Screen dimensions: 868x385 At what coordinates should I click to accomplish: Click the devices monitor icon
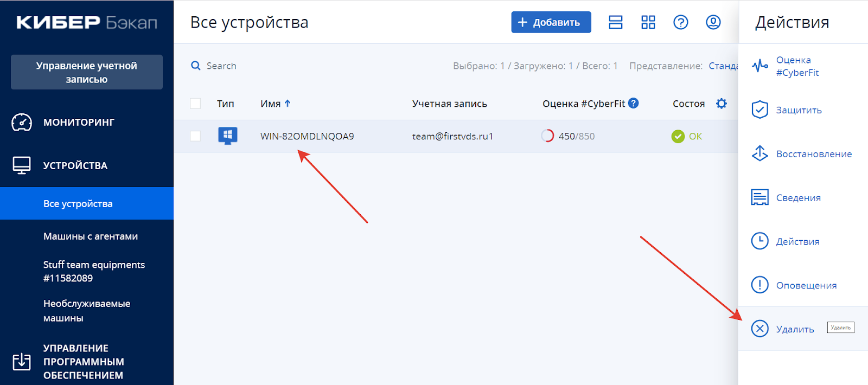[22, 165]
